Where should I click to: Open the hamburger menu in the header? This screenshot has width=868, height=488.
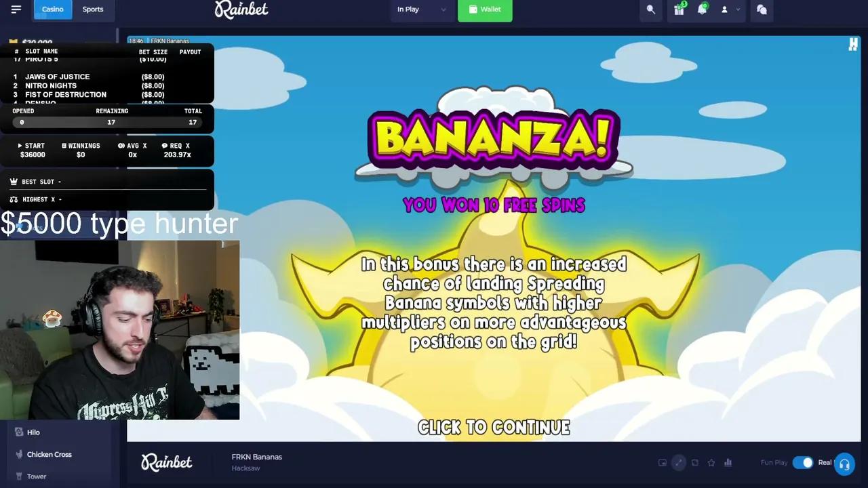coord(16,9)
